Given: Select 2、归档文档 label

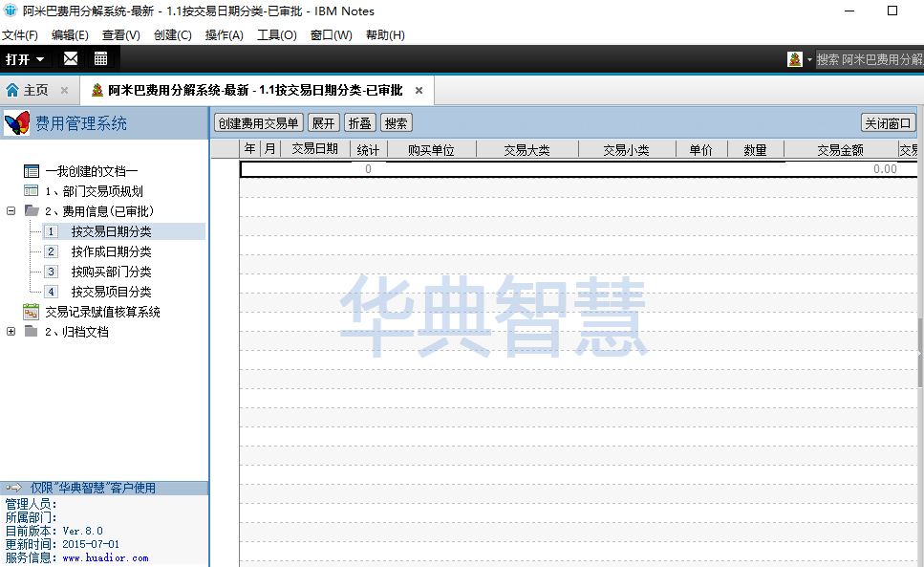Looking at the screenshot, I should (x=76, y=332).
